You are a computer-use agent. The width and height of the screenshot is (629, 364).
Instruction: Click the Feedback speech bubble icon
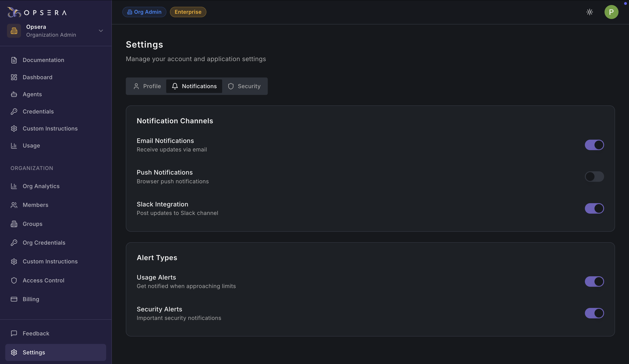[x=14, y=333]
